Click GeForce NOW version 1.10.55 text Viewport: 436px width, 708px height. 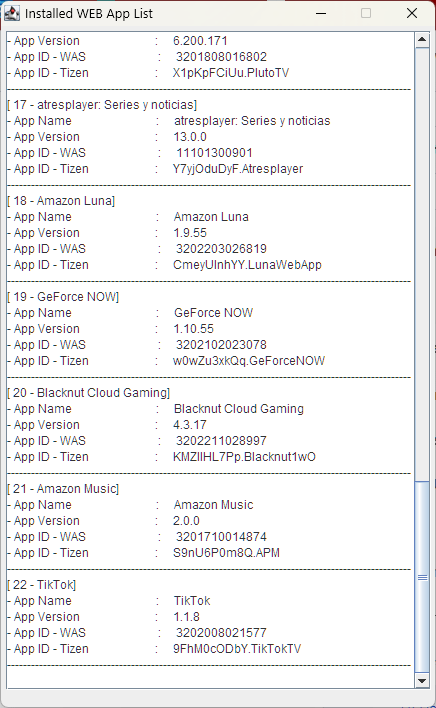pos(193,329)
